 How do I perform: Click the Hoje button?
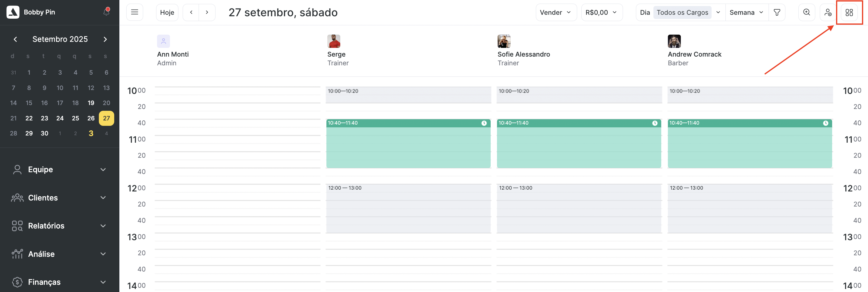click(167, 12)
